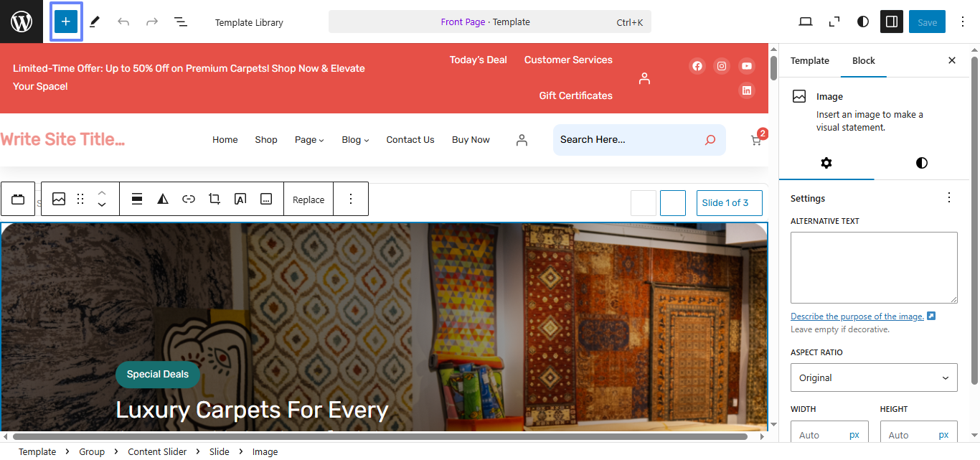The width and height of the screenshot is (980, 460).
Task: Click the YouTube social icon
Action: coord(747,66)
